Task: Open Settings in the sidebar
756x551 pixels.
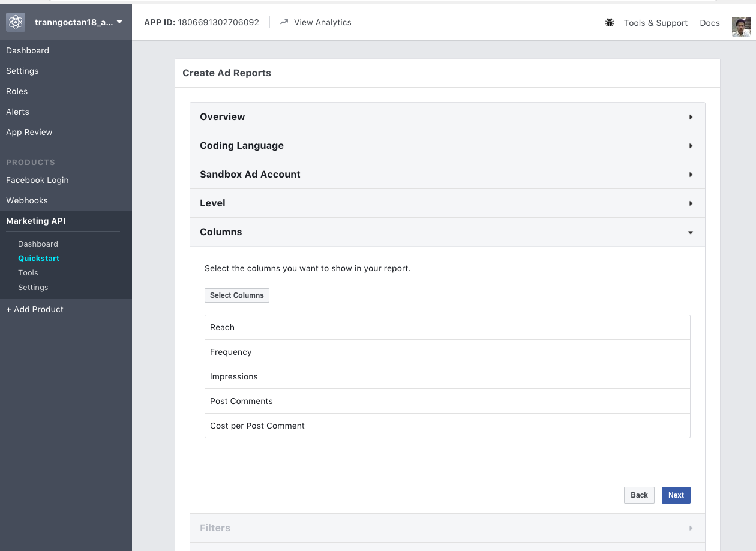Action: [x=22, y=71]
